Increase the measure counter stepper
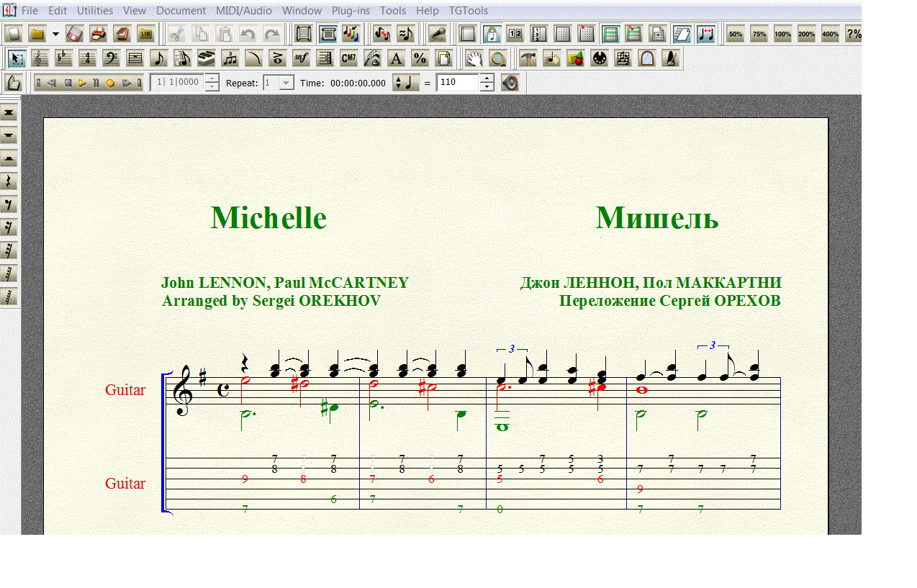The height and width of the screenshot is (588, 917). 212,78
